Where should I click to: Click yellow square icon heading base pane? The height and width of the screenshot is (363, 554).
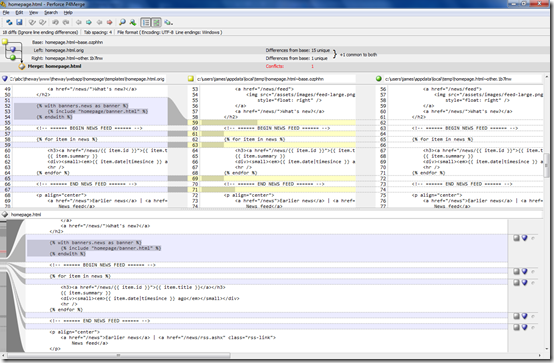tap(191, 78)
